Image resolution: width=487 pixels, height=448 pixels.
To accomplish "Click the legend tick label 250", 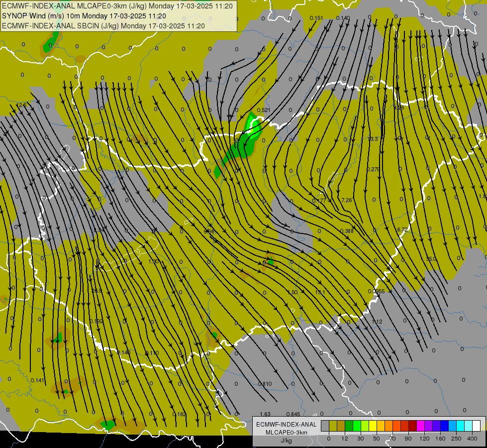I will (x=456, y=439).
